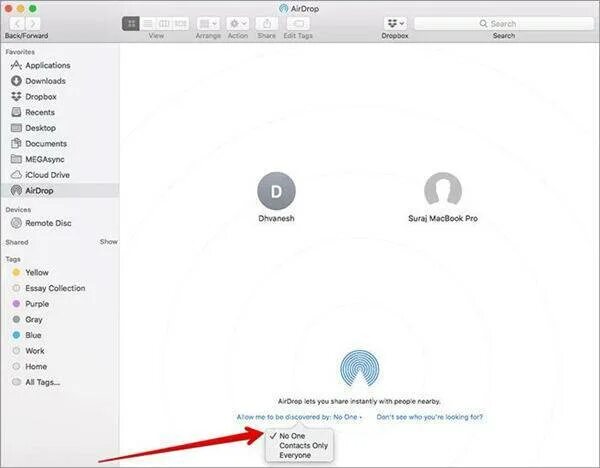Switch to column view
Screen dimensions: 600x468
[x=164, y=24]
